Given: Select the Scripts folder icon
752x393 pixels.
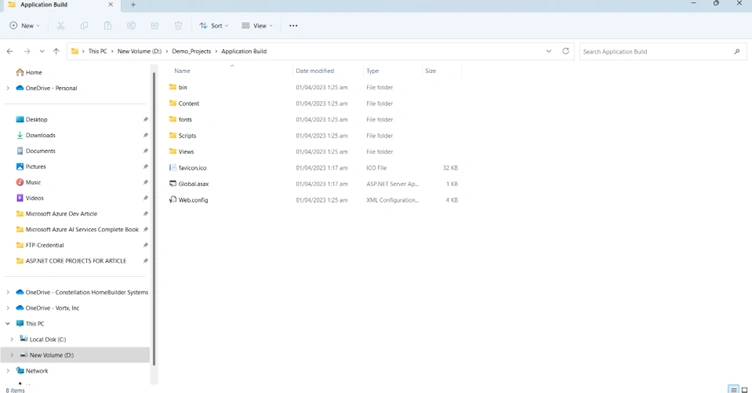Looking at the screenshot, I should (x=173, y=135).
